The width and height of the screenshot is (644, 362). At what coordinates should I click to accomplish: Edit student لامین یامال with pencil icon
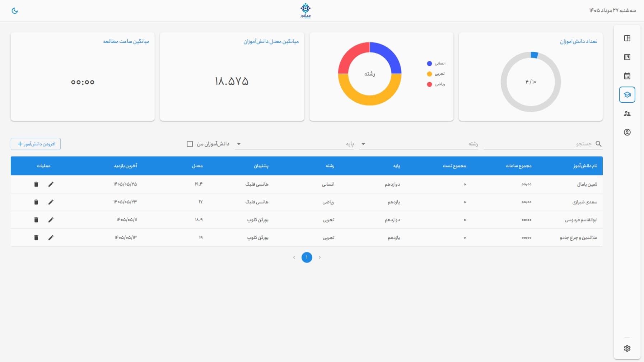tap(51, 184)
